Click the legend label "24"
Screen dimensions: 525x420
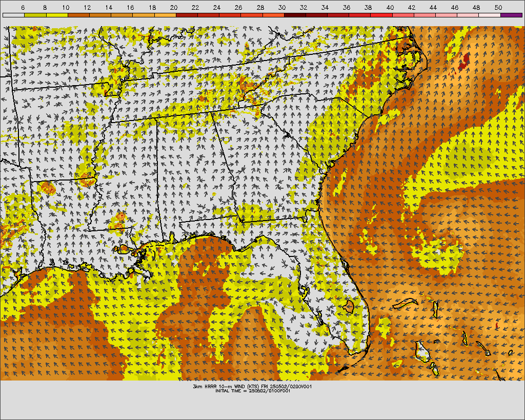point(217,7)
